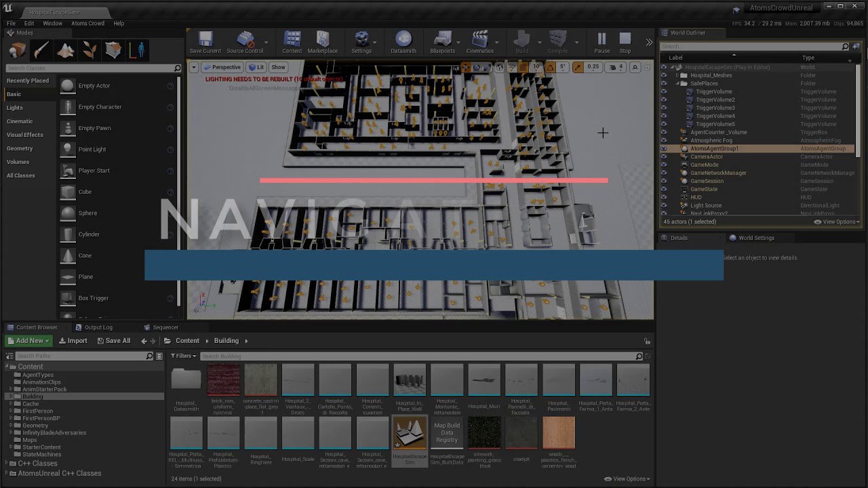The image size is (868, 488).
Task: Open the Lit view mode dropdown
Action: 256,67
